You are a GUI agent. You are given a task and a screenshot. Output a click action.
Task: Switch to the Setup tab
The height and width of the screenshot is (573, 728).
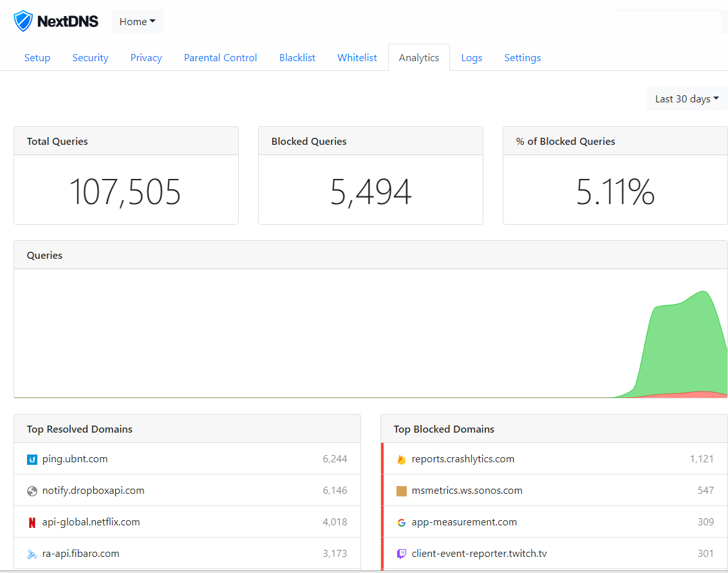[x=37, y=57]
